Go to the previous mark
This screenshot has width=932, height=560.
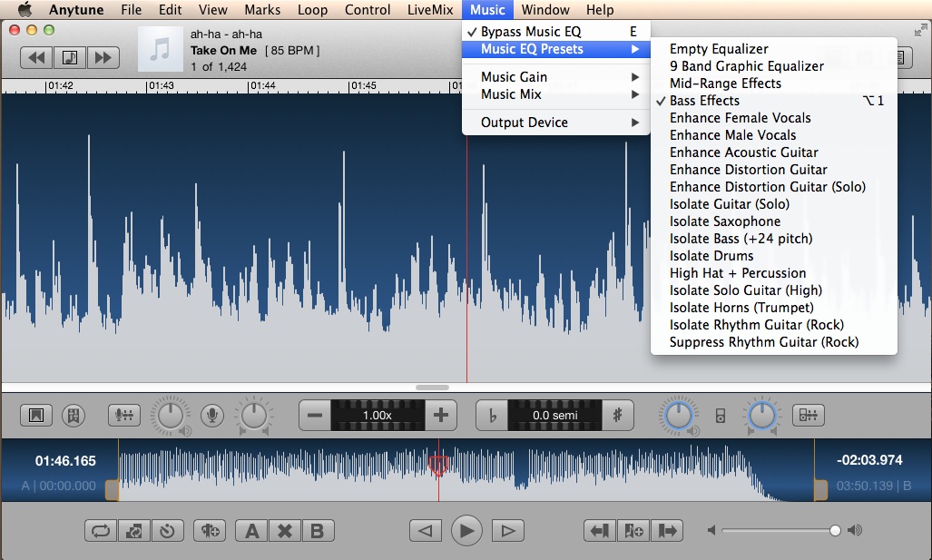point(600,530)
